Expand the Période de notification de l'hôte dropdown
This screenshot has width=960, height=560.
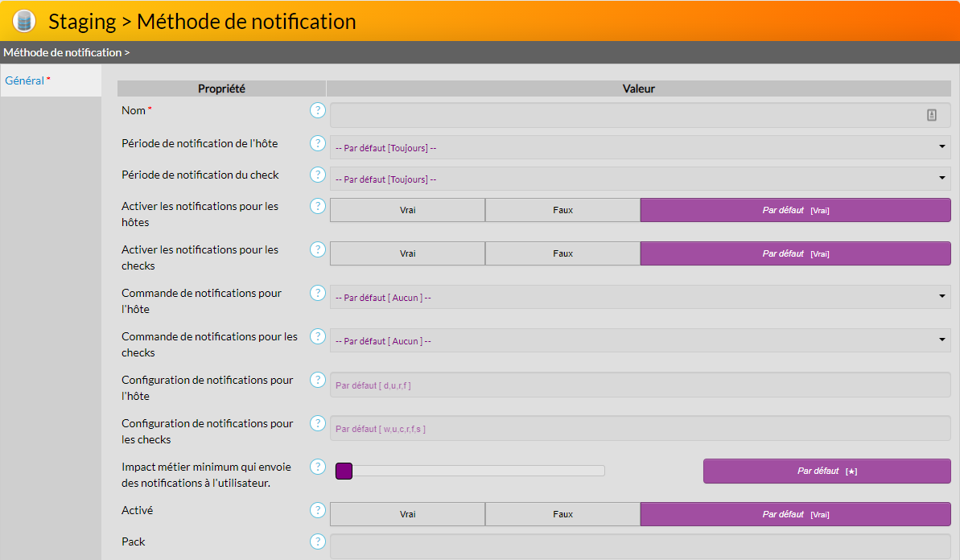tap(640, 147)
